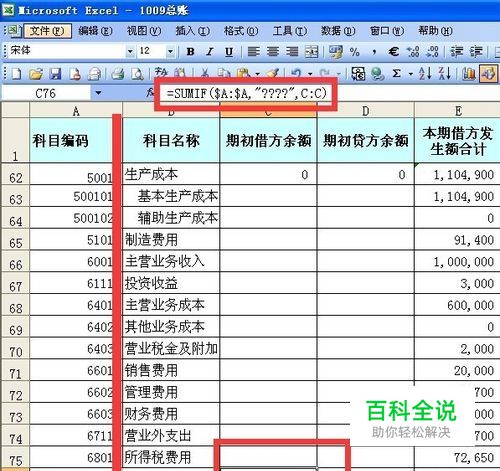Open the 插入(I) menu
Viewport: 500px width, 471px height.
193,31
